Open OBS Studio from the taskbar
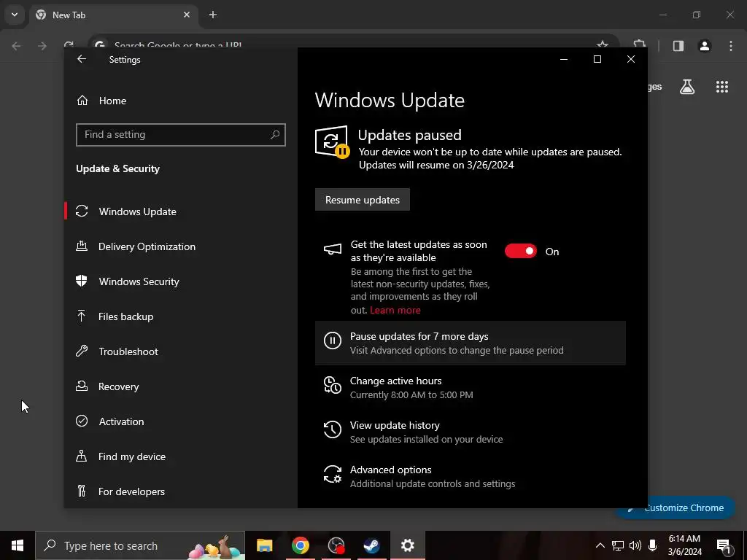747x560 pixels. click(336, 545)
